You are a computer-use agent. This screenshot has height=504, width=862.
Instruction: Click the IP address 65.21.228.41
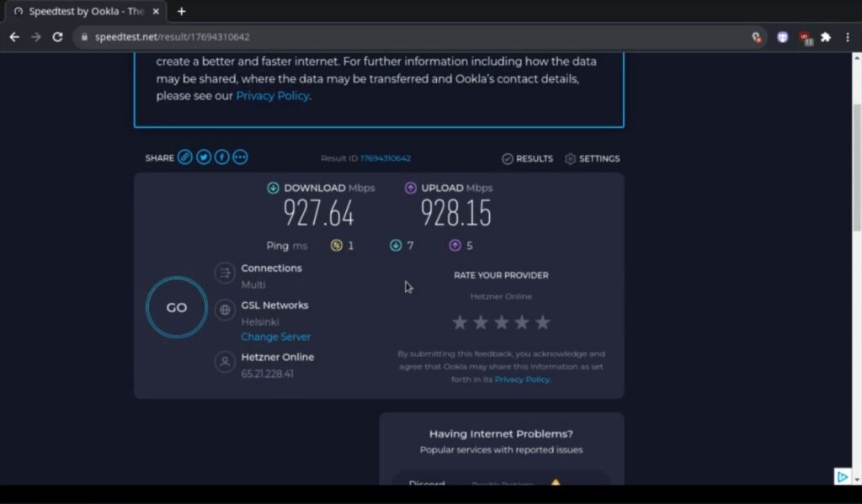[267, 374]
